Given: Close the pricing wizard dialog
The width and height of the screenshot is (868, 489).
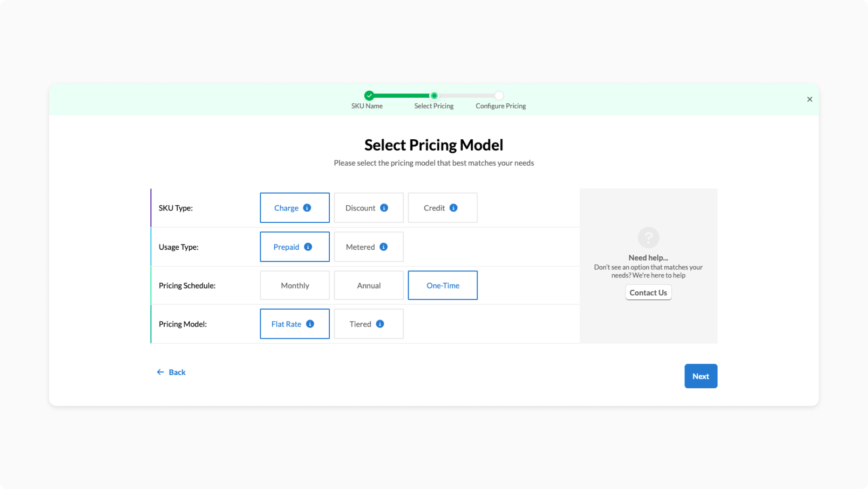Looking at the screenshot, I should 810,99.
